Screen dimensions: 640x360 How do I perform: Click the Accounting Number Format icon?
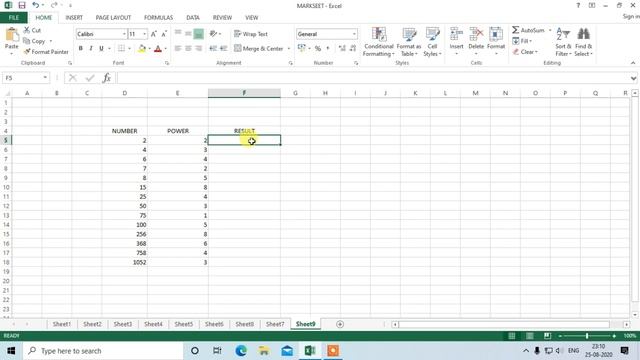(302, 49)
